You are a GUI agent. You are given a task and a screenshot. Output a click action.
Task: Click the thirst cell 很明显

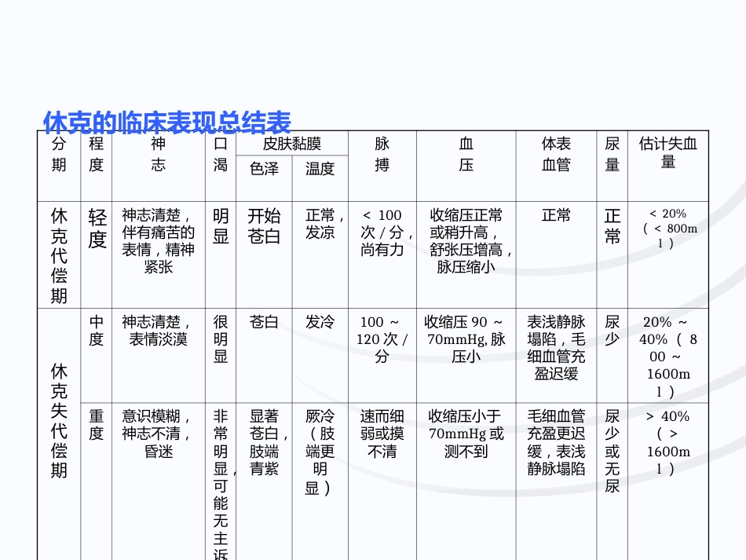click(x=221, y=356)
